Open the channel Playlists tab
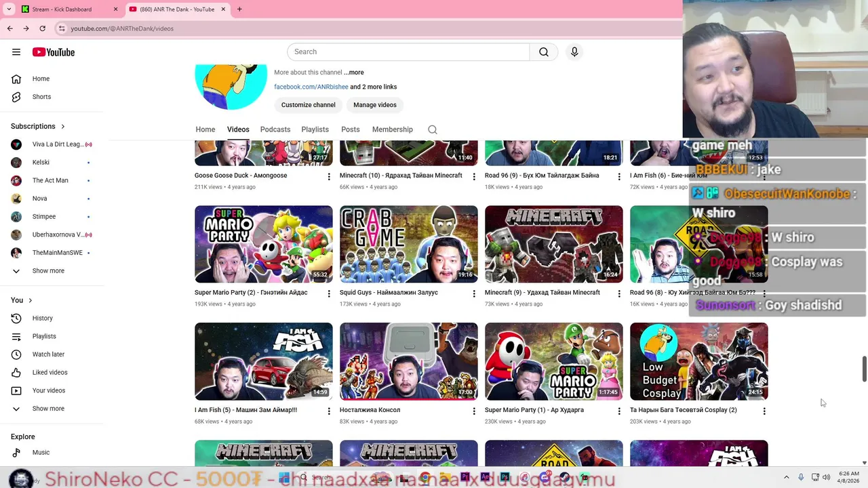 pyautogui.click(x=315, y=129)
